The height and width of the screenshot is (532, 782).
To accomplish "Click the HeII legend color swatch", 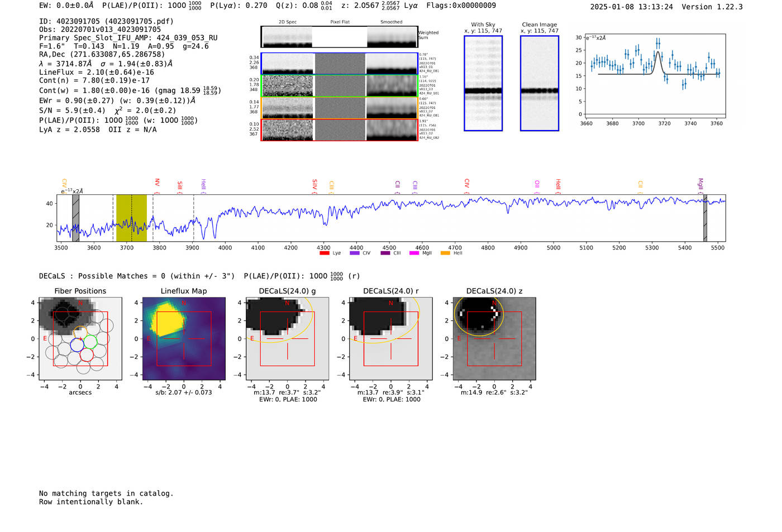I will 445,253.
